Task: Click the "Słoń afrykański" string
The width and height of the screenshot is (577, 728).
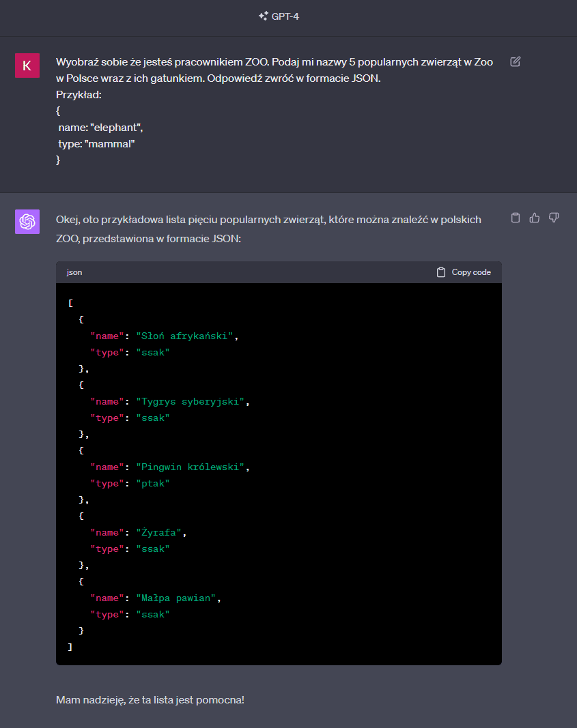Action: [184, 336]
